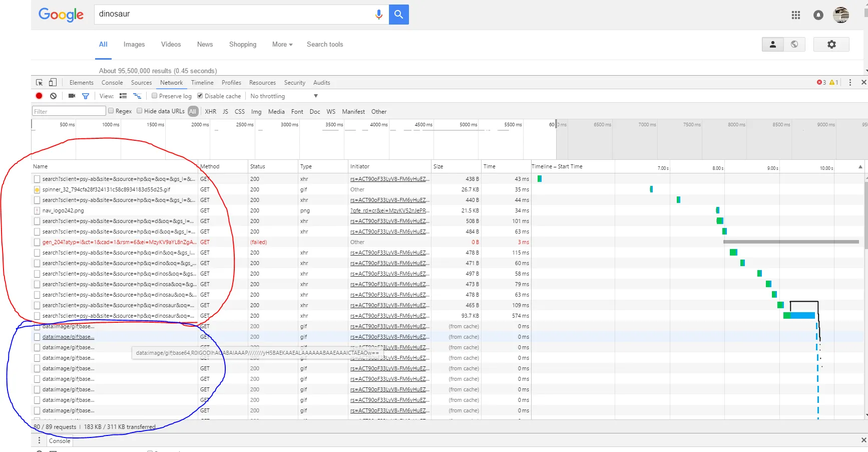Go to the Profiles tab
868x452 pixels.
231,83
